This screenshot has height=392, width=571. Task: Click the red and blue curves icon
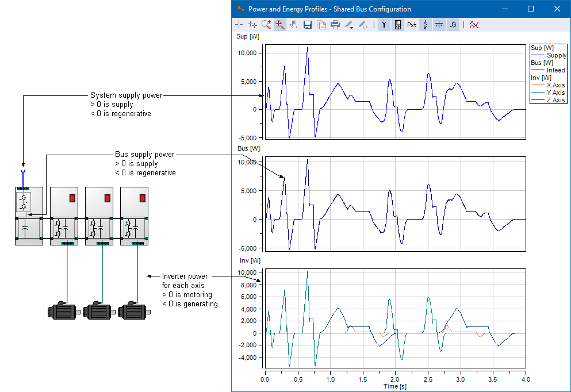(x=474, y=25)
